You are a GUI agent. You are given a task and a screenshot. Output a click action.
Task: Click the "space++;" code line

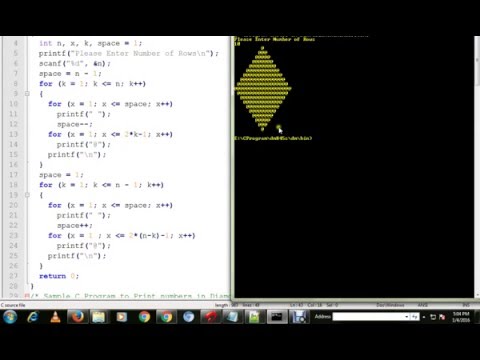pos(74,225)
